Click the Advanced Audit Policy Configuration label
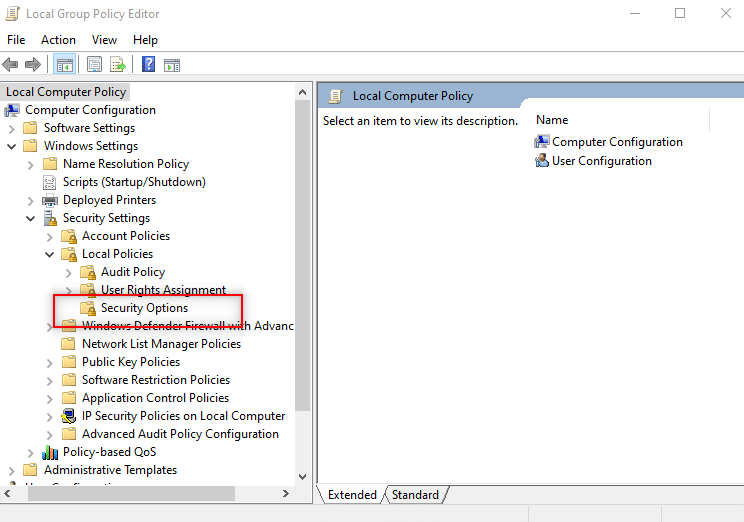The image size is (744, 522). (x=180, y=434)
